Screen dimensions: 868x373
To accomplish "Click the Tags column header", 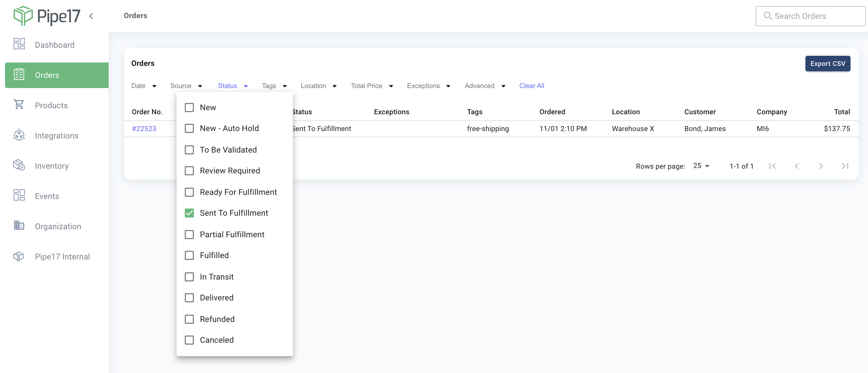I will pos(475,112).
